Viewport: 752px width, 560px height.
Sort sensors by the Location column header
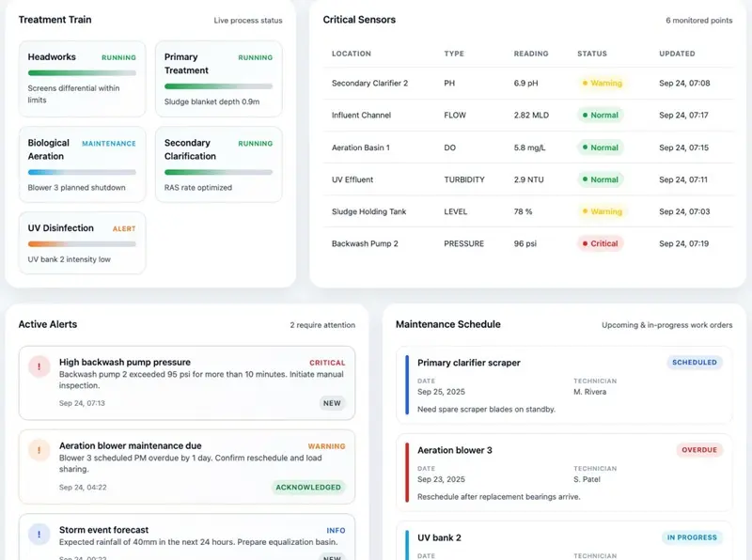[352, 54]
